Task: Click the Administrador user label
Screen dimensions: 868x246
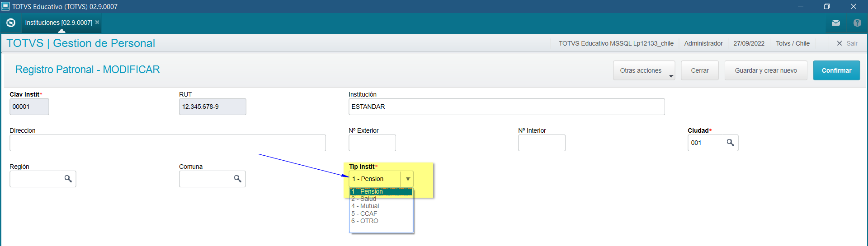Action: click(x=703, y=43)
